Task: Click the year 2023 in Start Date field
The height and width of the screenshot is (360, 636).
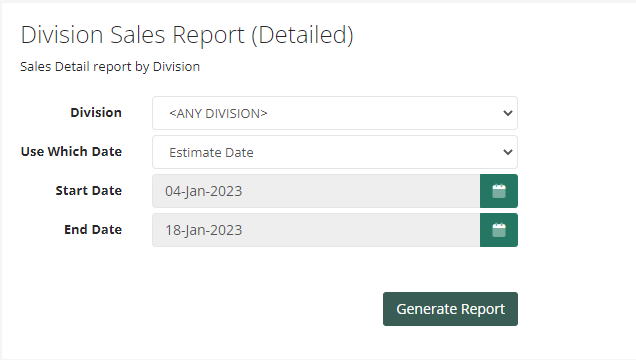Action: click(x=226, y=191)
